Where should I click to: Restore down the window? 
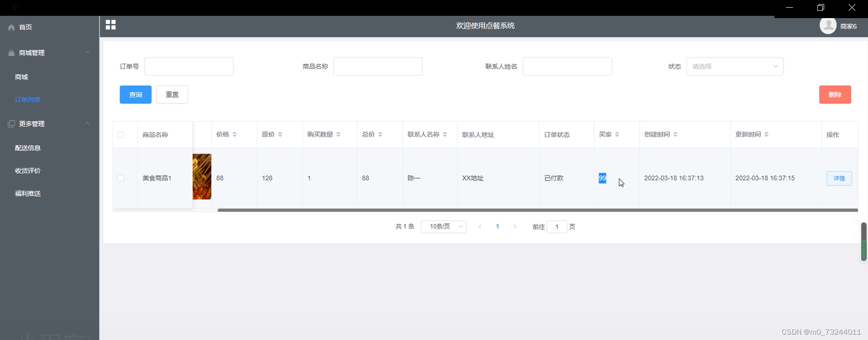(821, 8)
